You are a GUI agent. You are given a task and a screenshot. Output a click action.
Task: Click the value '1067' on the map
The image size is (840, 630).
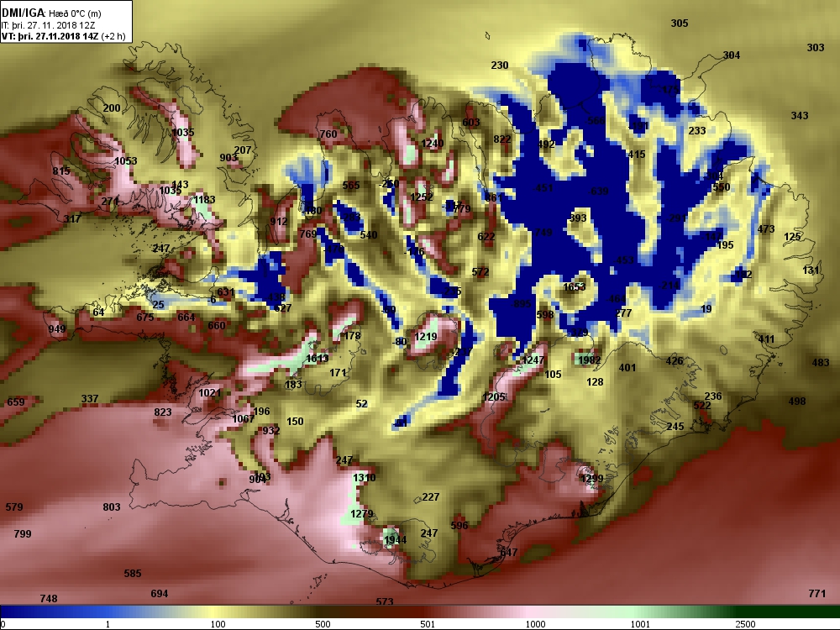tap(244, 419)
